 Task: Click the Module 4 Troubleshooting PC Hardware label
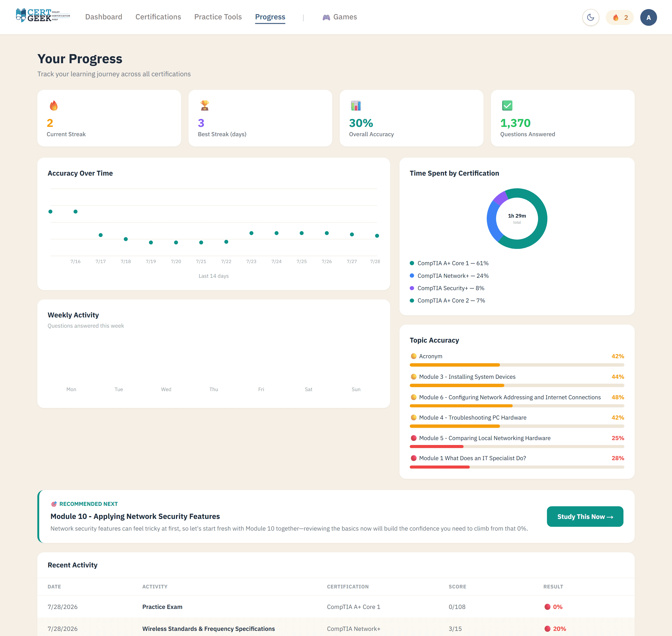(472, 418)
